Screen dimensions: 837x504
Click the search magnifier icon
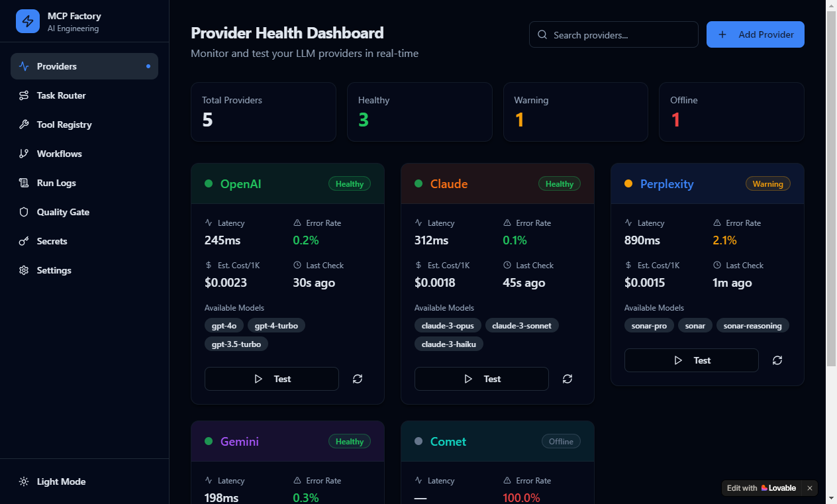542,34
